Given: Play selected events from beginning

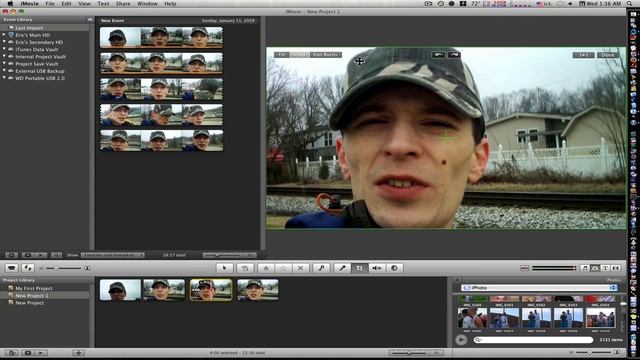Looking at the screenshot, I should [41, 255].
